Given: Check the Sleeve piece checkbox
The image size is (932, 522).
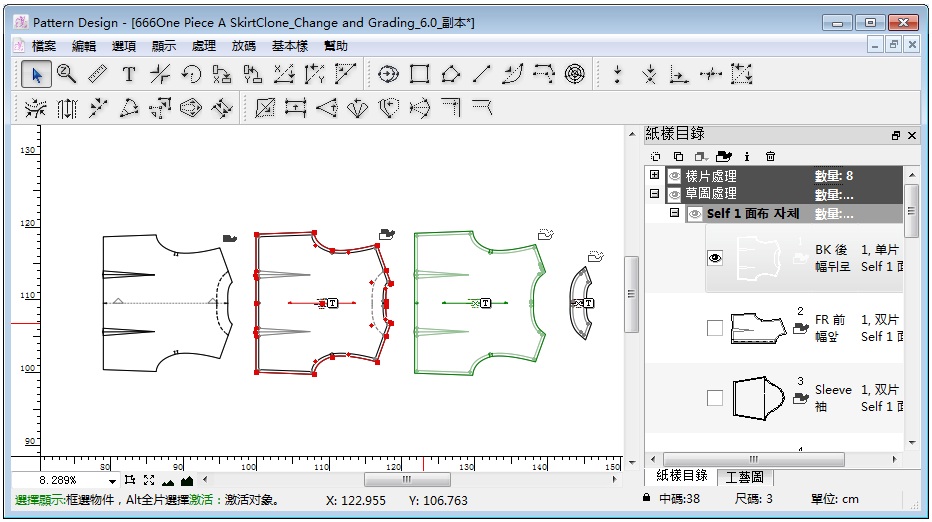Looking at the screenshot, I should click(715, 398).
